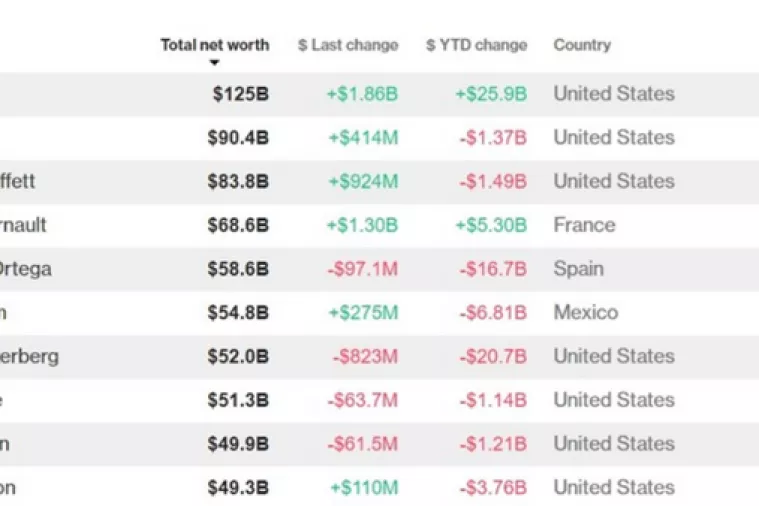This screenshot has height=506, width=759.
Task: Click the +$1.30B last change value
Action: point(361,226)
